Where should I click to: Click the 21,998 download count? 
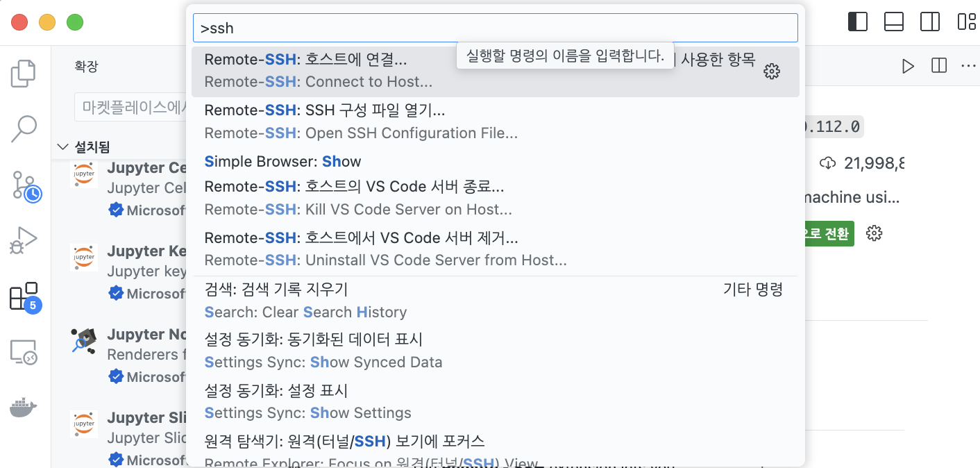pos(874,164)
